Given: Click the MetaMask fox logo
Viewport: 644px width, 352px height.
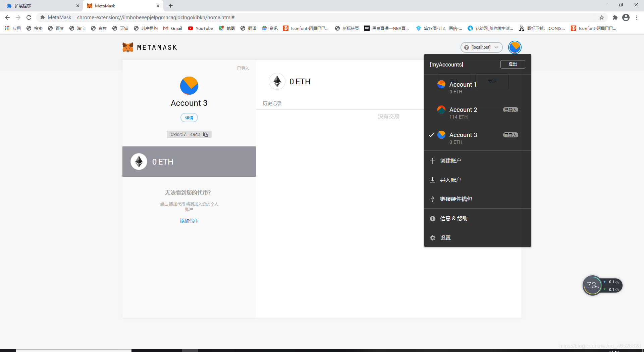Looking at the screenshot, I should tap(128, 47).
